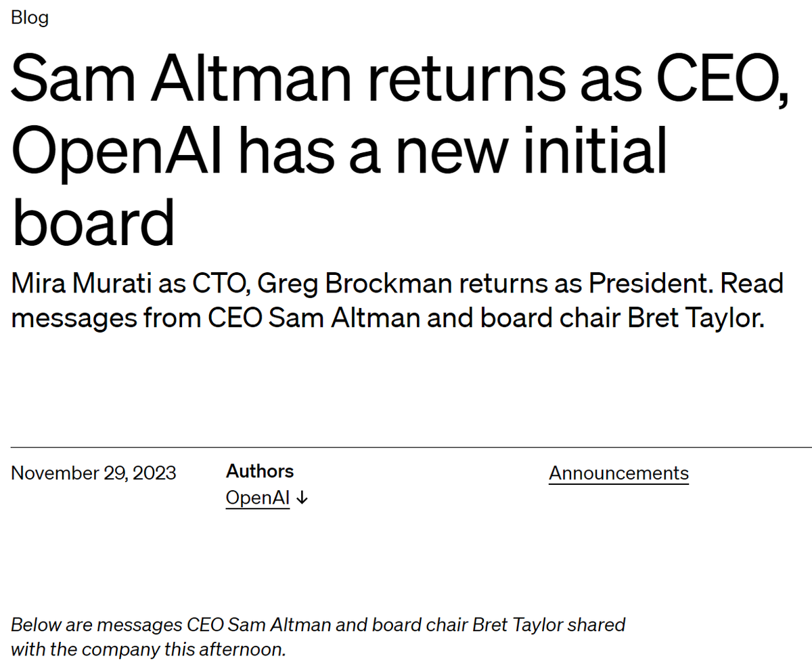The image size is (812, 669).
Task: Click the November 29, 2023 publish date
Action: pos(94,473)
